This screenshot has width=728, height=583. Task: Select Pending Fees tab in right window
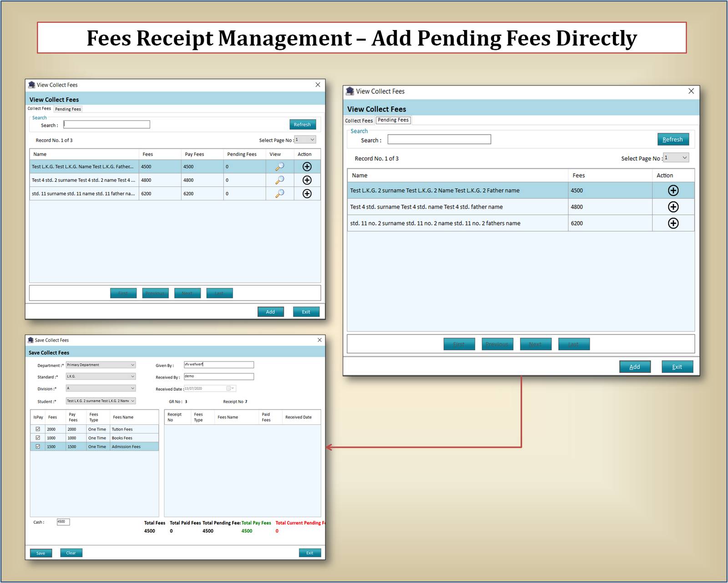393,120
